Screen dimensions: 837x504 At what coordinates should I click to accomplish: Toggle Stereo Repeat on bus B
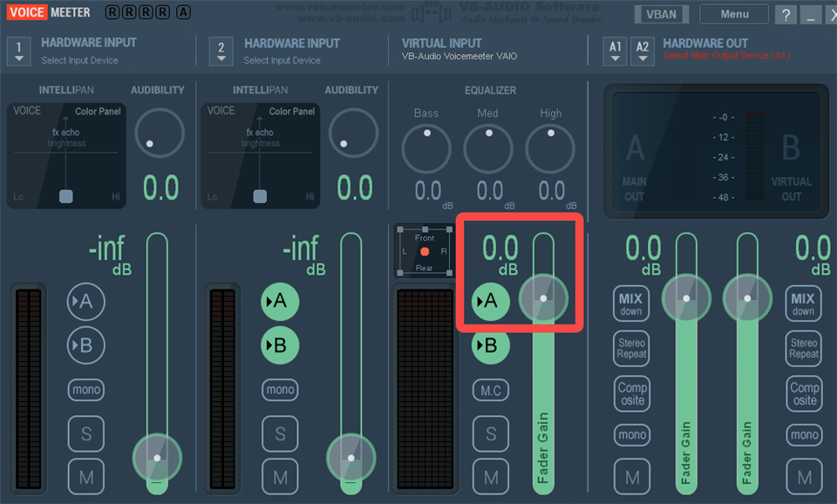[x=804, y=349]
